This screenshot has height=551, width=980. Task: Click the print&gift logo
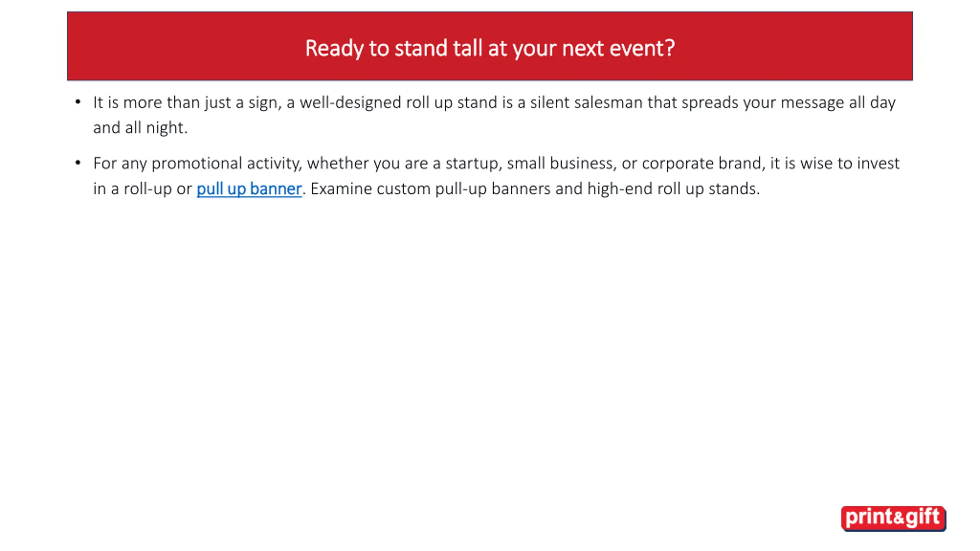(x=893, y=518)
